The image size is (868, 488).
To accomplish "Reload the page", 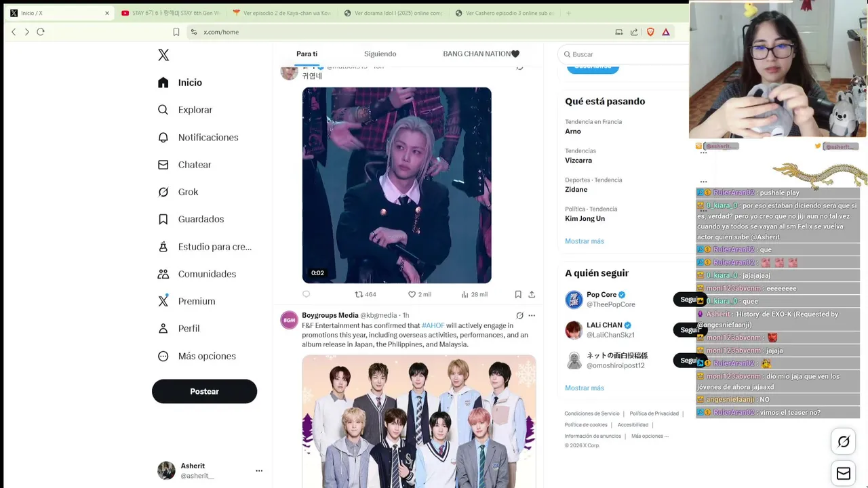I will pos(41,32).
